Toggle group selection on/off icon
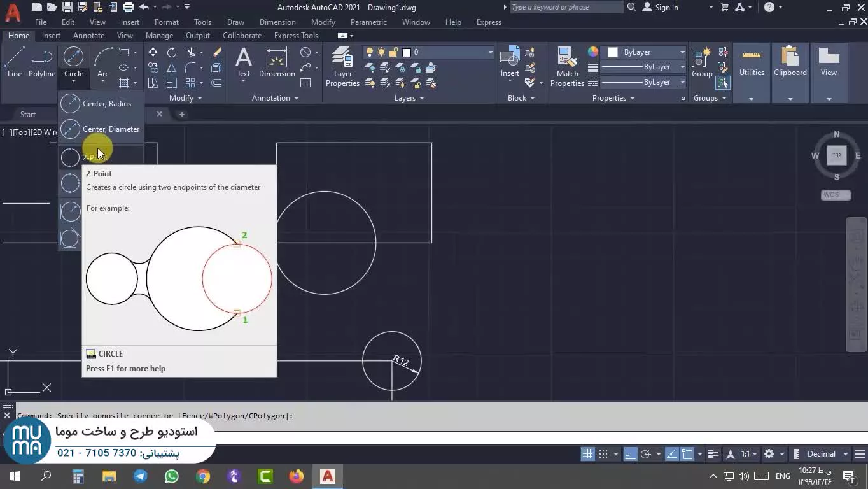This screenshot has height=489, width=868. [723, 83]
